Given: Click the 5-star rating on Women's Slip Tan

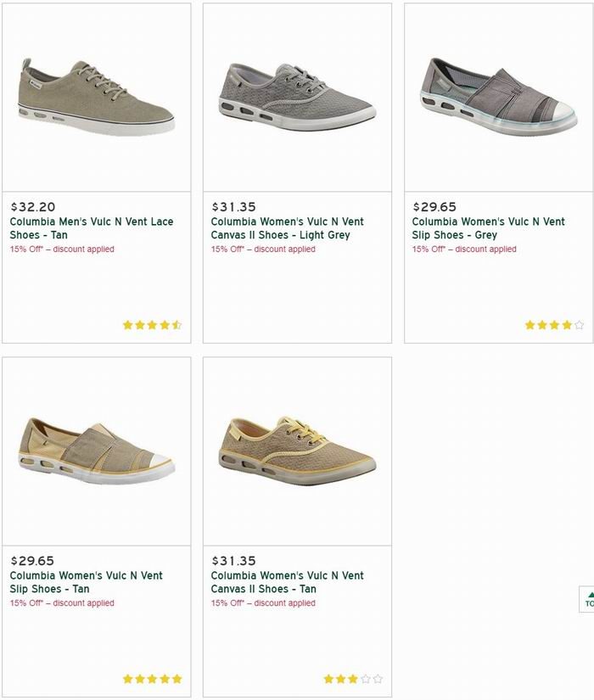Looking at the screenshot, I should click(x=152, y=679).
